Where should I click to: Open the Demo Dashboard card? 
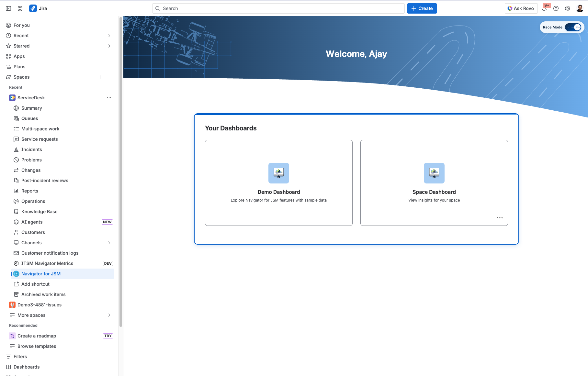pyautogui.click(x=279, y=183)
